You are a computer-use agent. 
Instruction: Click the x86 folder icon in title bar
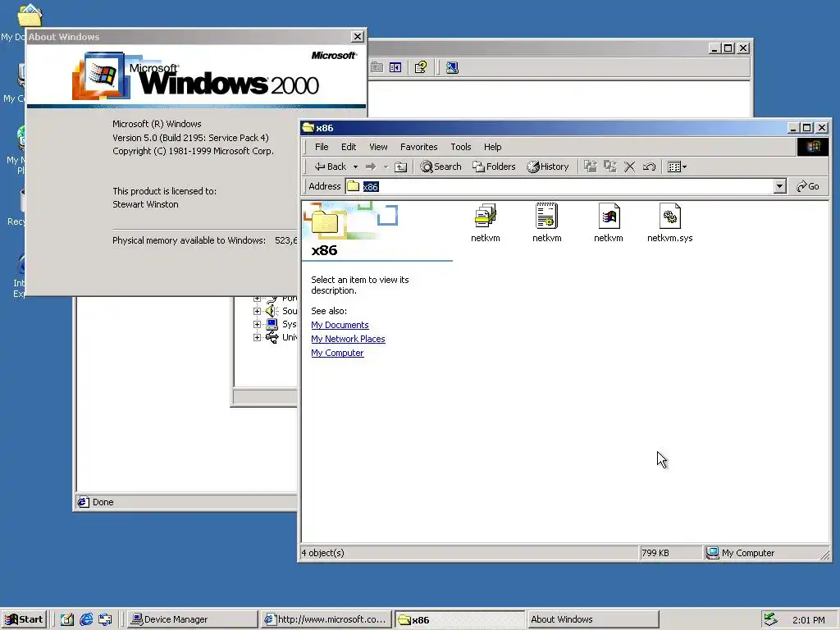308,127
